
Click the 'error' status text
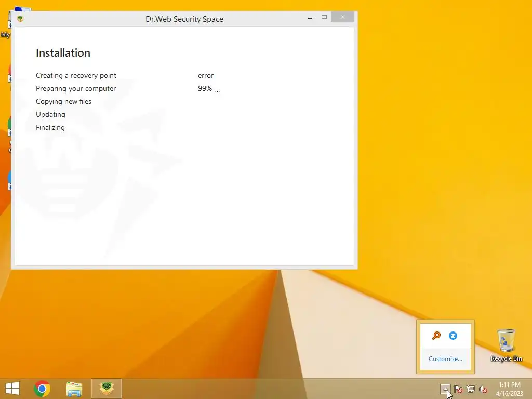click(x=206, y=75)
